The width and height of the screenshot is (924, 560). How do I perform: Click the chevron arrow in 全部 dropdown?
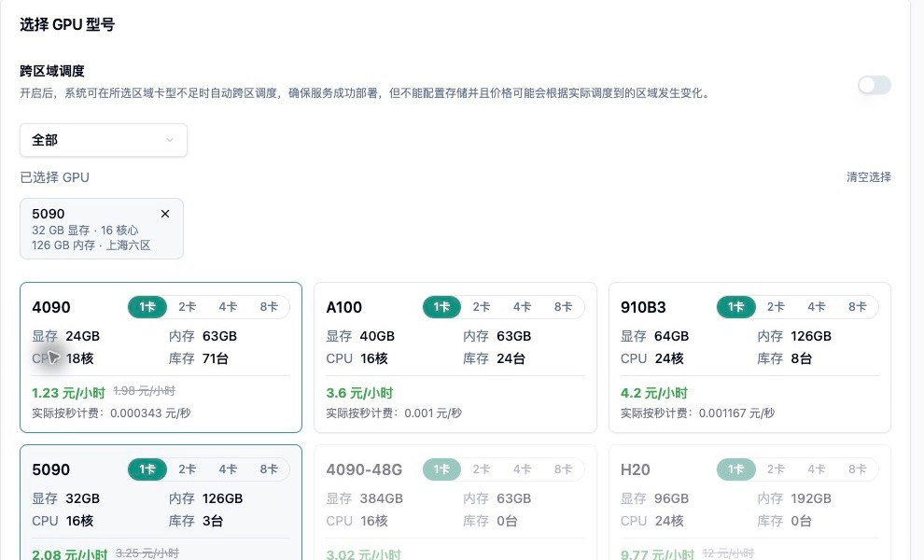(170, 140)
